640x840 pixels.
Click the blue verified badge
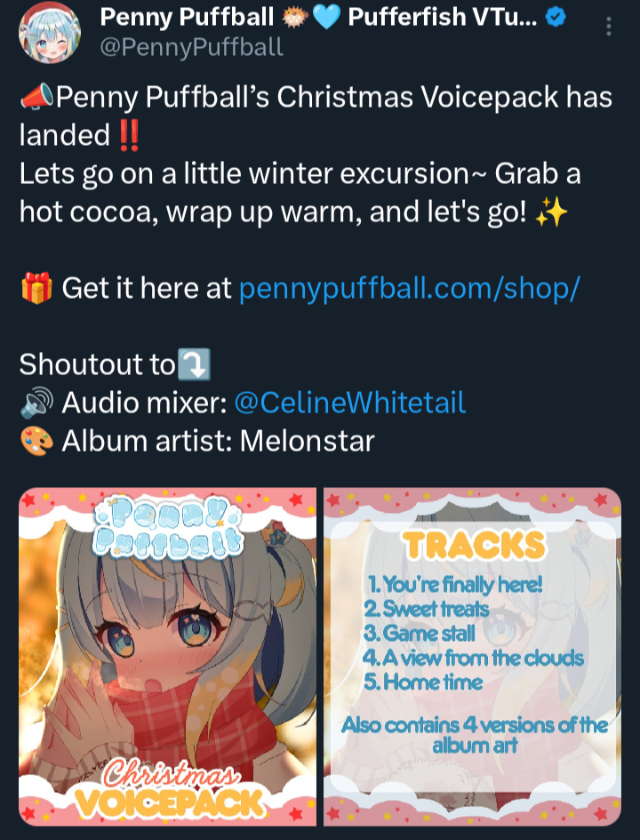point(556,18)
